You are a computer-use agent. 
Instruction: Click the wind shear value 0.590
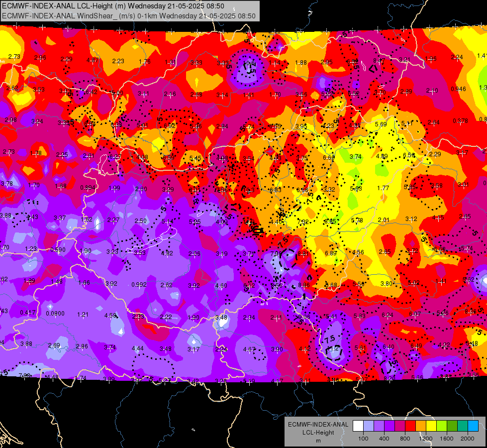click(x=58, y=250)
